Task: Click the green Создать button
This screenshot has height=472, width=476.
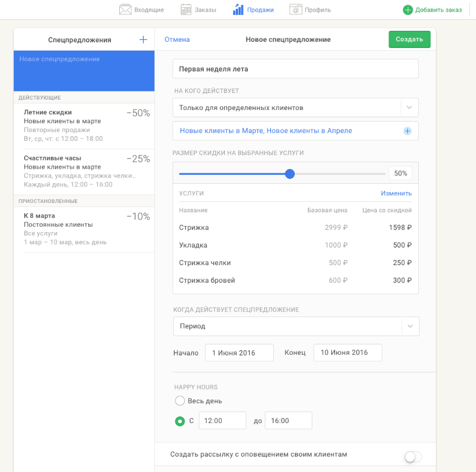Action: 409,39
